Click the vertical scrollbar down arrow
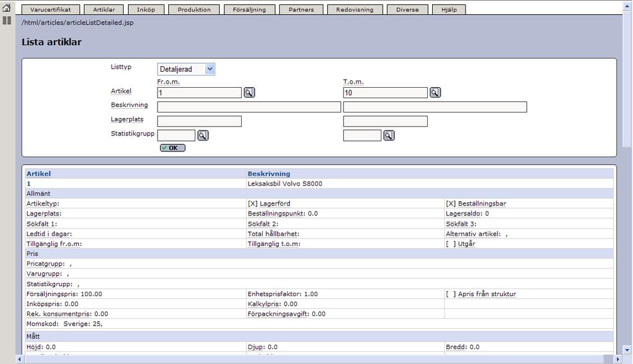Viewport: 633px width, 364px height. 627,350
